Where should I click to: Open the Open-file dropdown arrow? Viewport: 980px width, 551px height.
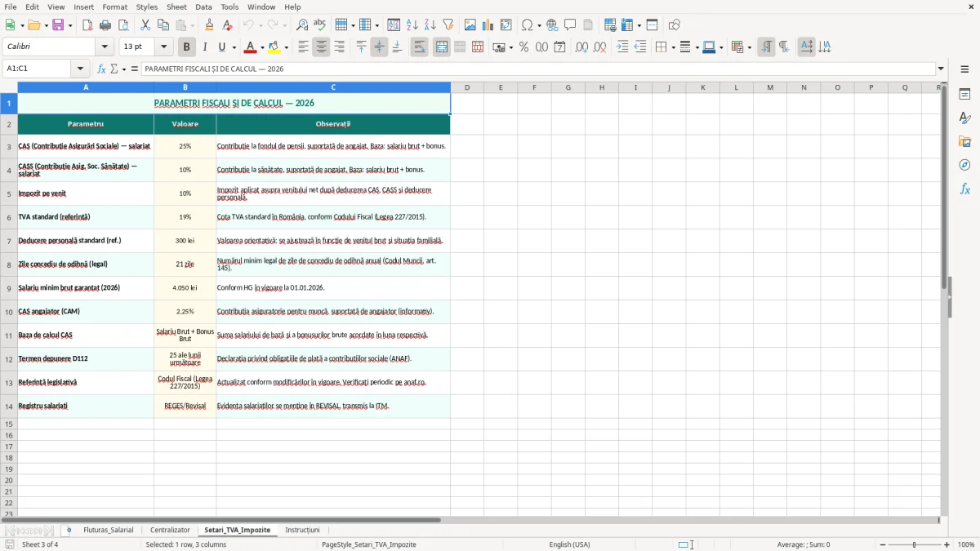[45, 25]
